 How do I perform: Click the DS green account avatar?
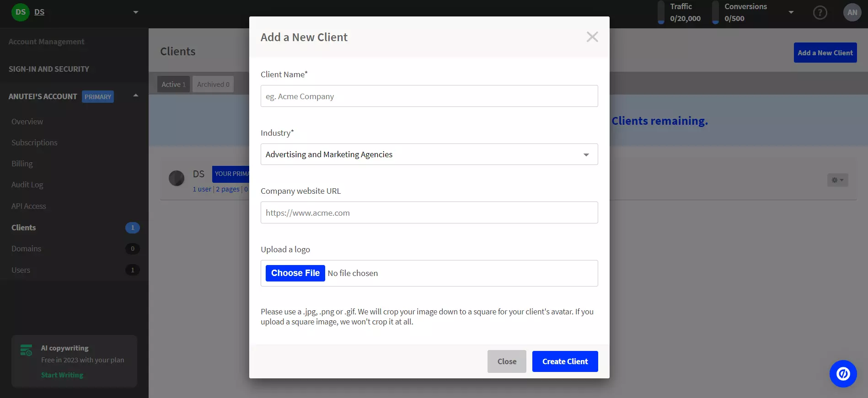20,12
